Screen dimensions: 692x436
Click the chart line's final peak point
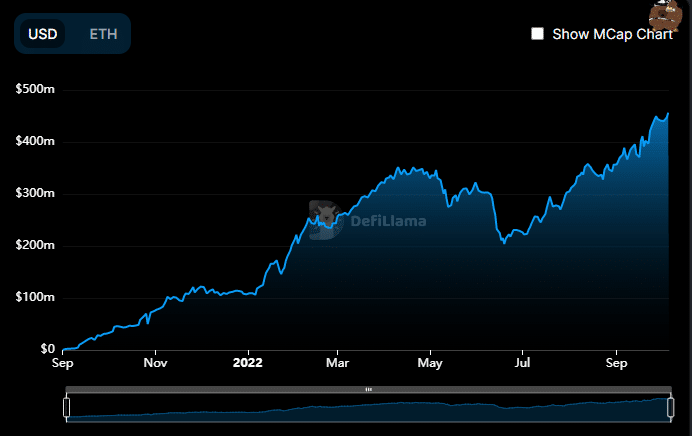pos(668,114)
